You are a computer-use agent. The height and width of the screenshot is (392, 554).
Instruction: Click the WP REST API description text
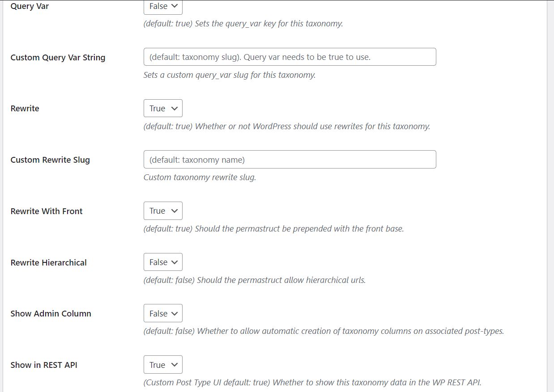312,383
